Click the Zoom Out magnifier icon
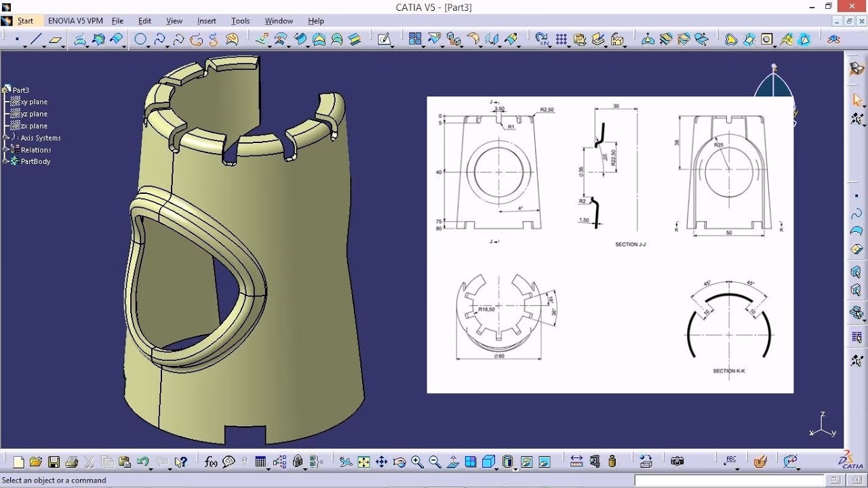Screen dimensions: 868x488 (x=435, y=463)
